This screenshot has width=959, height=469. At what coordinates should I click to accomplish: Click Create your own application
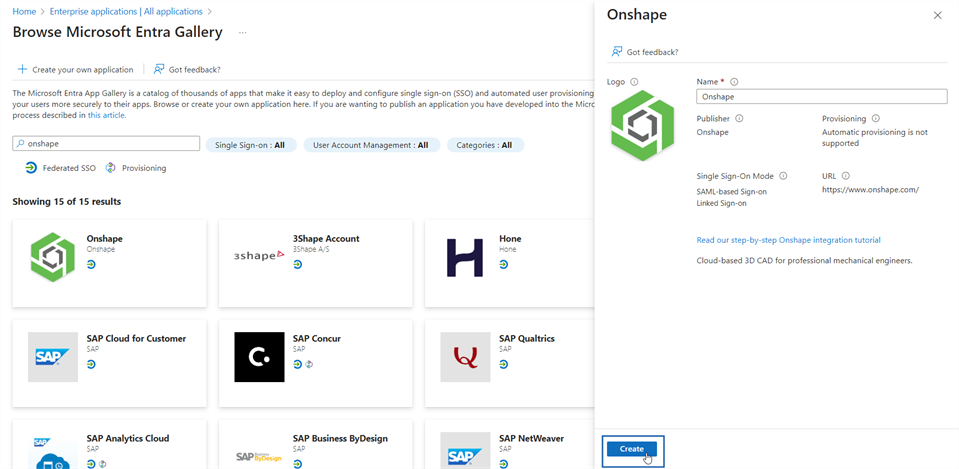click(x=75, y=70)
